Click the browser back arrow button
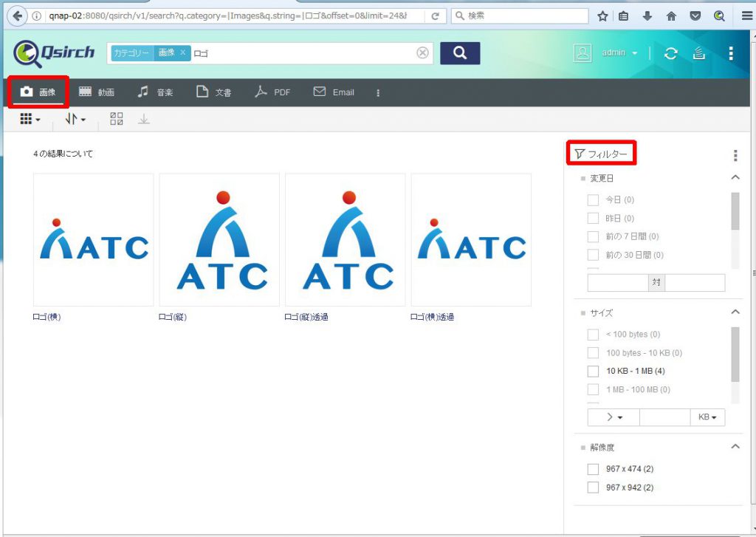756x537 pixels. 18,16
